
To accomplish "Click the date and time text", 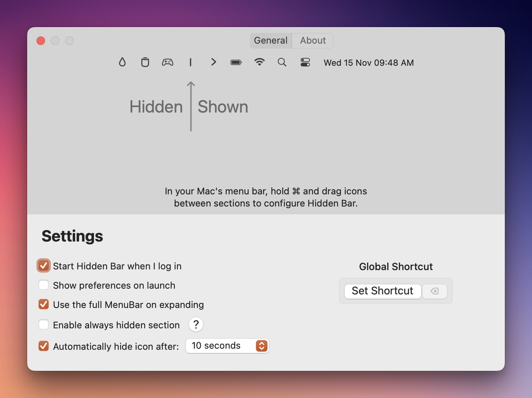I will 369,63.
